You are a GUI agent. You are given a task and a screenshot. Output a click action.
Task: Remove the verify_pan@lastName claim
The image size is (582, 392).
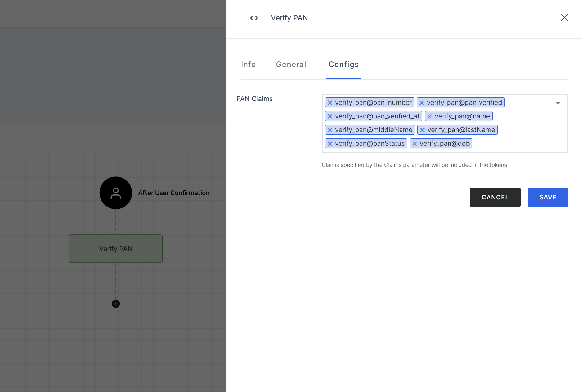(x=423, y=130)
